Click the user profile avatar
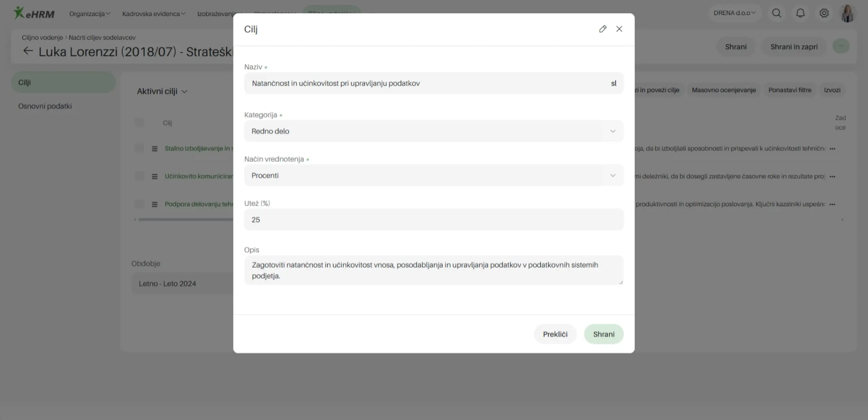 click(x=848, y=14)
